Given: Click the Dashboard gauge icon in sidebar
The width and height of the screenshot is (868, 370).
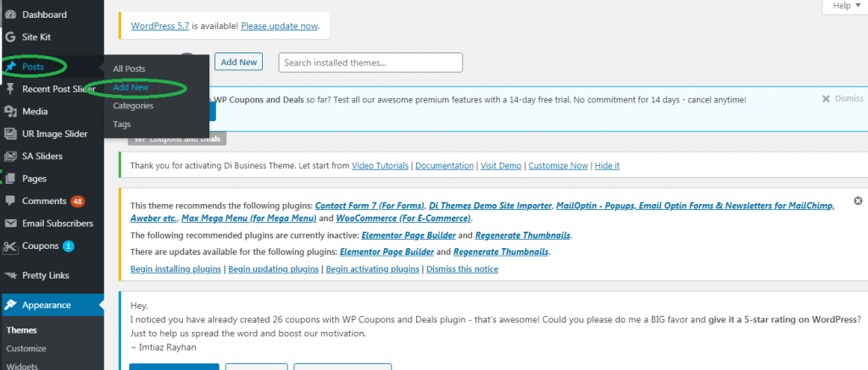Looking at the screenshot, I should [x=10, y=14].
